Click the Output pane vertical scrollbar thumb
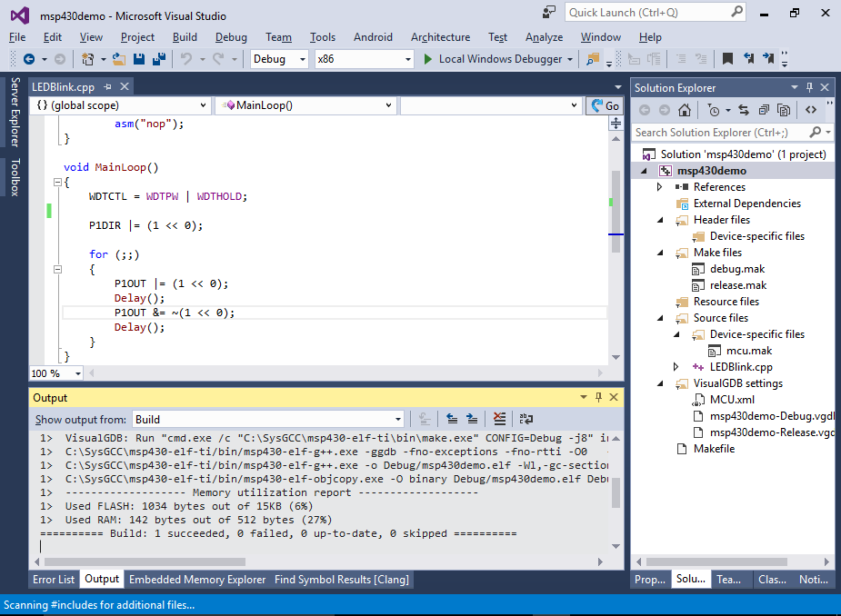The width and height of the screenshot is (841, 616). coord(616,492)
